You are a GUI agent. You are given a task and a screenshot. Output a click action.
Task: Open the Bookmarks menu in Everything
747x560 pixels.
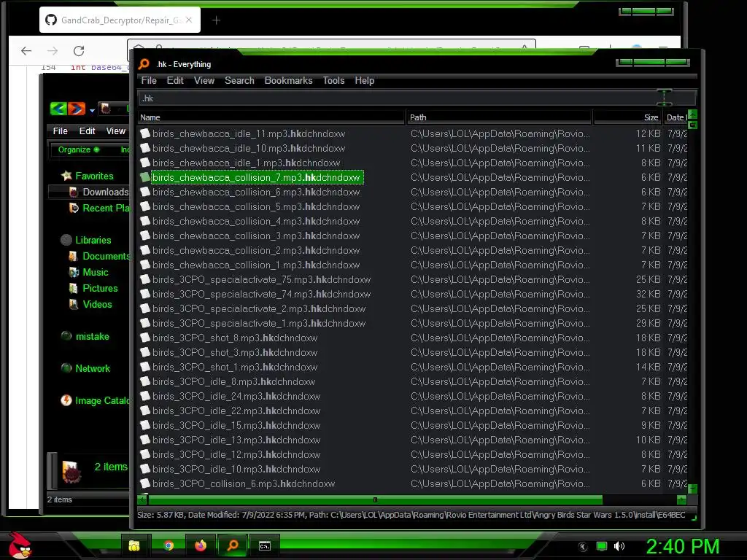[x=288, y=80]
